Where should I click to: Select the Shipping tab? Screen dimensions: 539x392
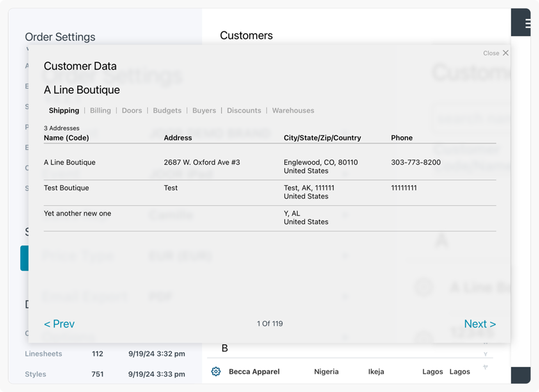64,110
